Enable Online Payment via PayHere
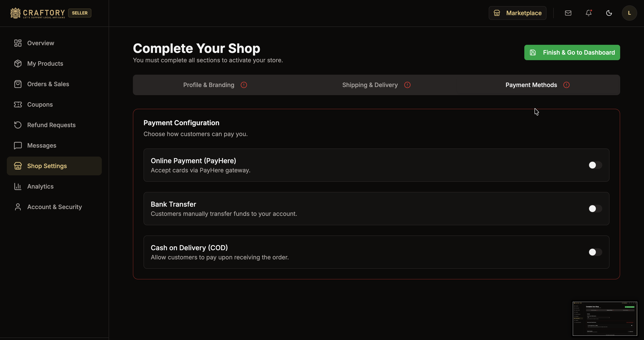This screenshot has height=340, width=644. (595, 165)
